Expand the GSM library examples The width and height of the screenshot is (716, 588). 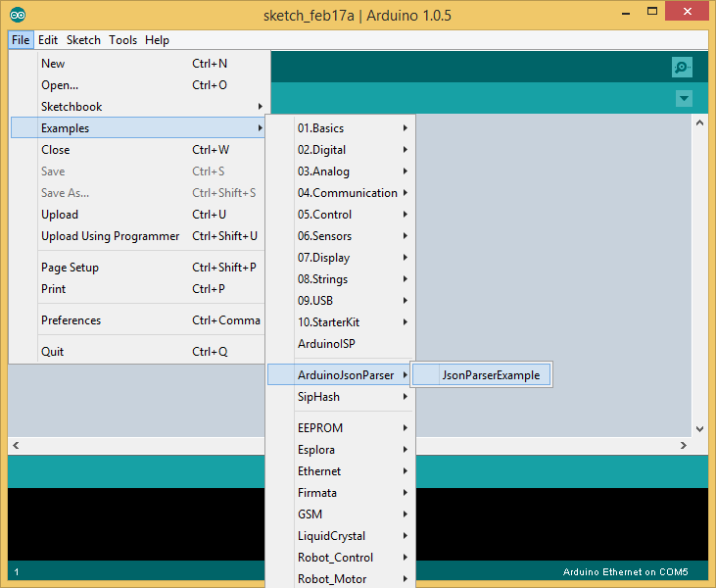340,514
